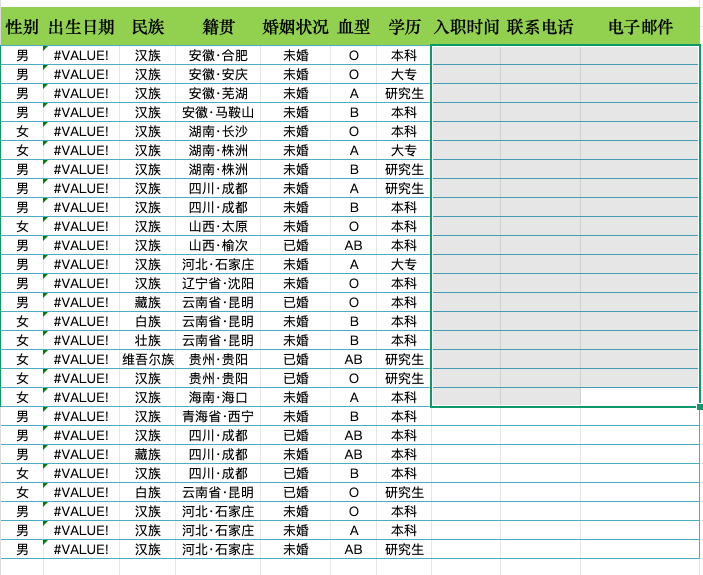Screen dimensions: 703x575
Task: Select the 血型 header cell
Action: tap(353, 26)
